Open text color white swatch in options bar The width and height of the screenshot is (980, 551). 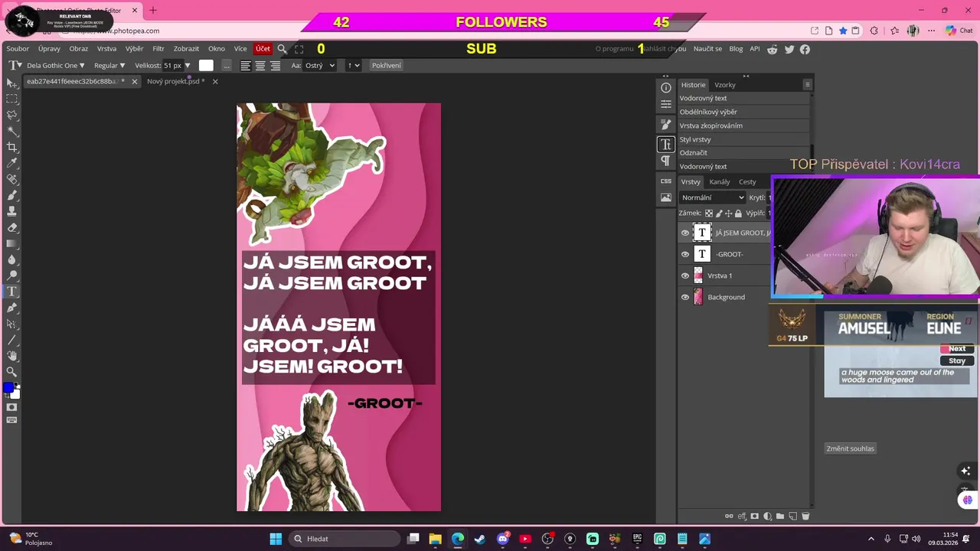click(206, 66)
